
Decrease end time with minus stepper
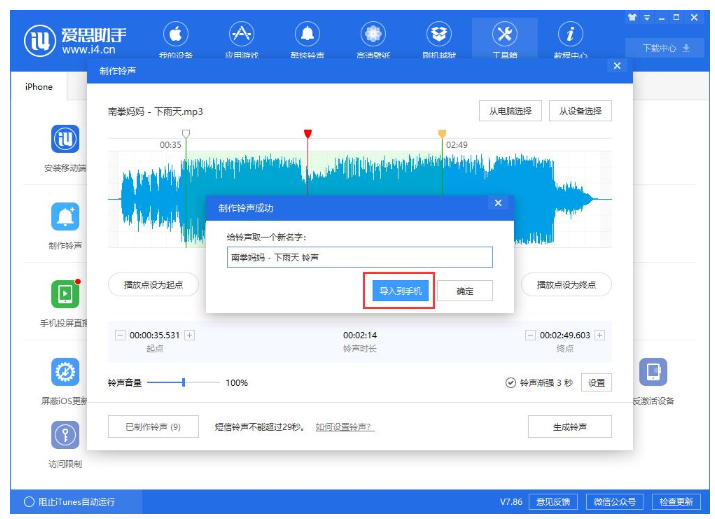530,335
